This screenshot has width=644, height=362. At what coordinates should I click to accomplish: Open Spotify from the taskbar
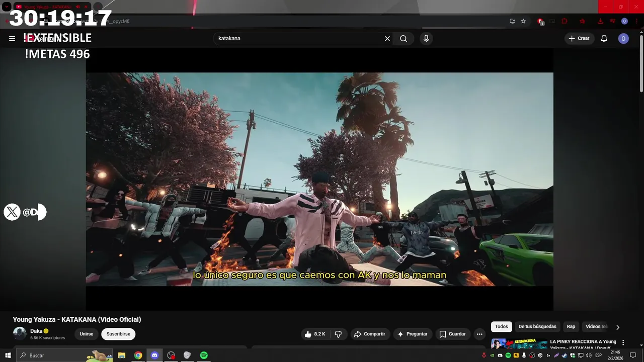point(204,355)
